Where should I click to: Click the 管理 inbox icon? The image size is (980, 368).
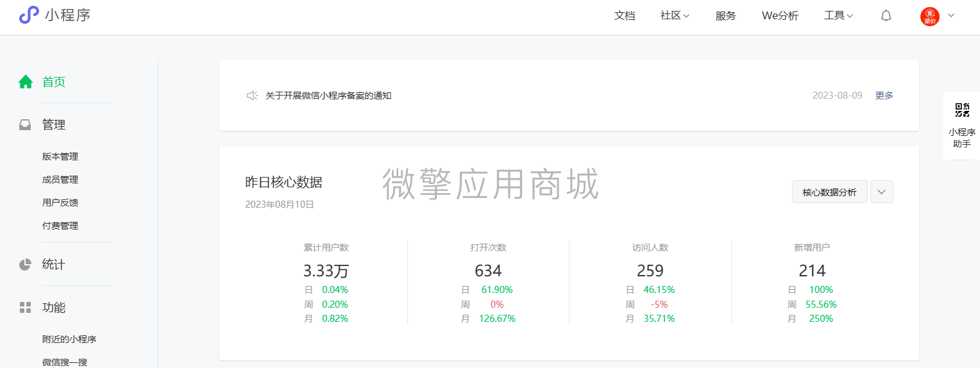[x=25, y=125]
